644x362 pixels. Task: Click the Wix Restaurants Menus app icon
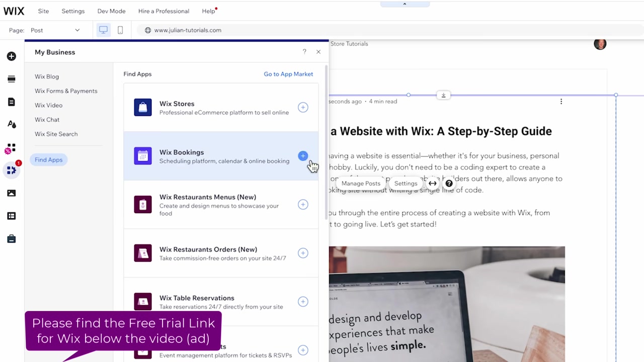tap(143, 204)
